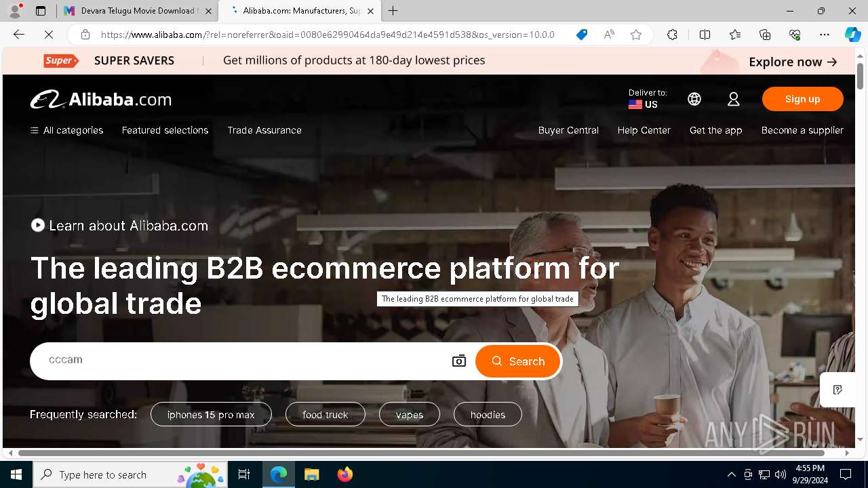Select vapes suggestion chip
This screenshot has height=488, width=868.
[410, 414]
